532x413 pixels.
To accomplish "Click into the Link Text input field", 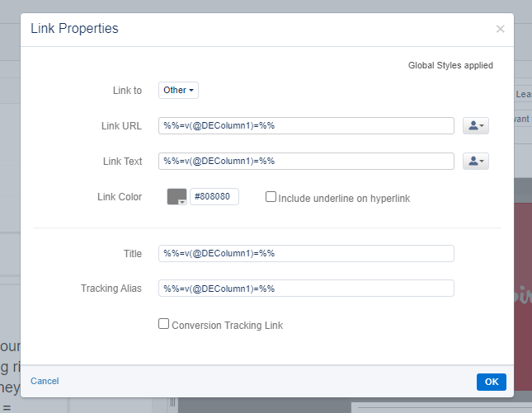I will tap(306, 161).
